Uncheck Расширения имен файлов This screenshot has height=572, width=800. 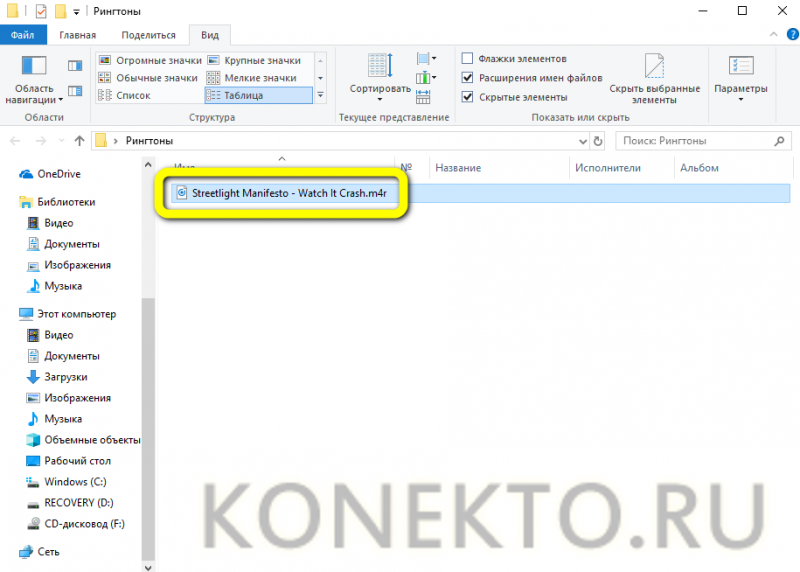(467, 78)
